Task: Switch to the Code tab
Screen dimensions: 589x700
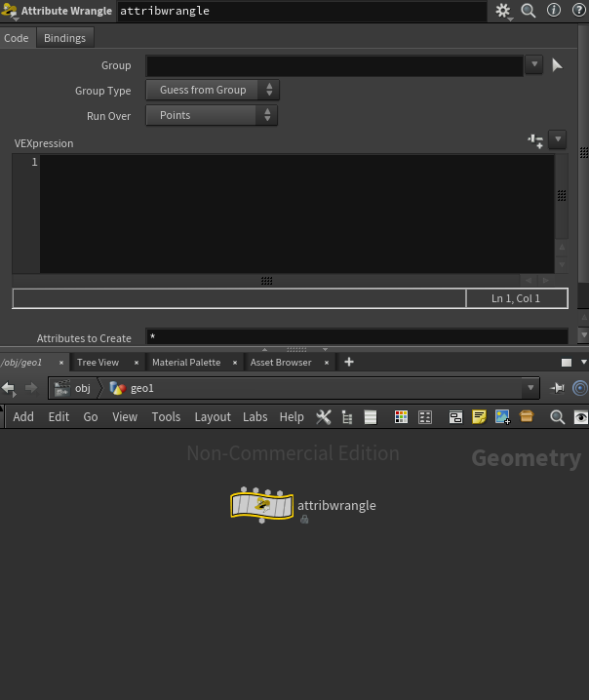Action: [17, 38]
